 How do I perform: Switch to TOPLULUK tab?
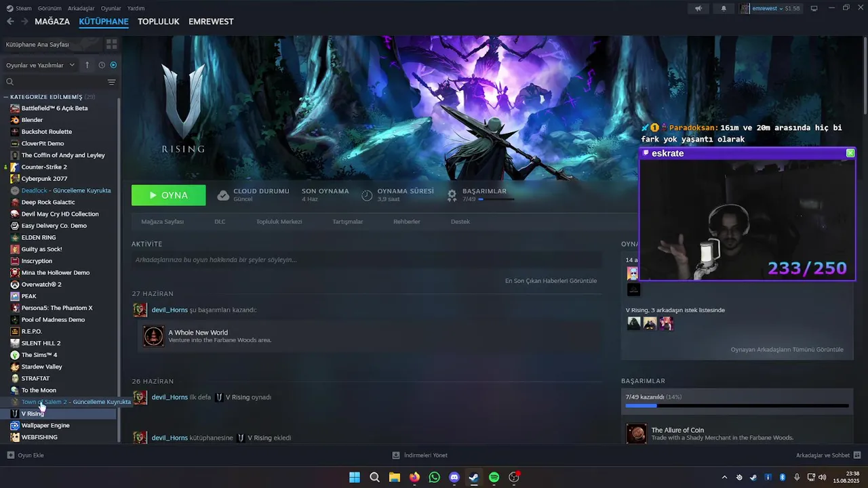(x=158, y=22)
